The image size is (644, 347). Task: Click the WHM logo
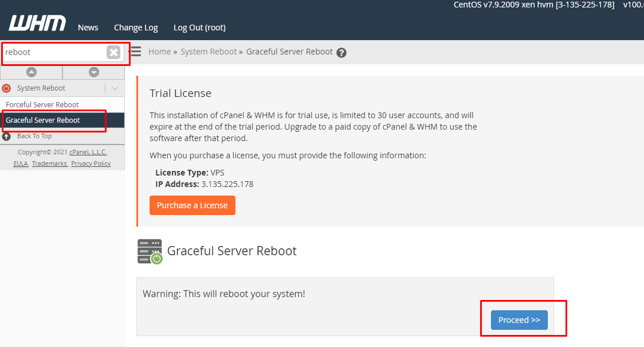37,24
